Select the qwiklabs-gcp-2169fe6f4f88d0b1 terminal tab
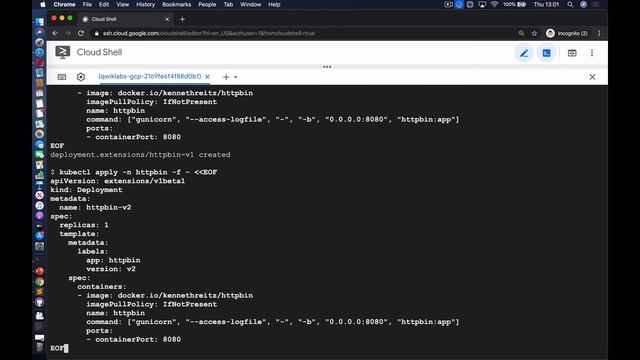Viewport: 640px width, 360px height. 150,76
